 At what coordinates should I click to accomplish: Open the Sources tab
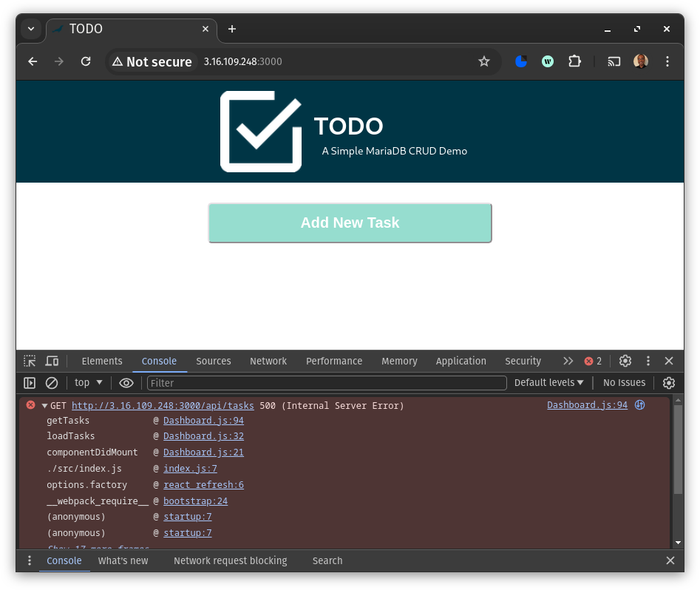coord(214,361)
